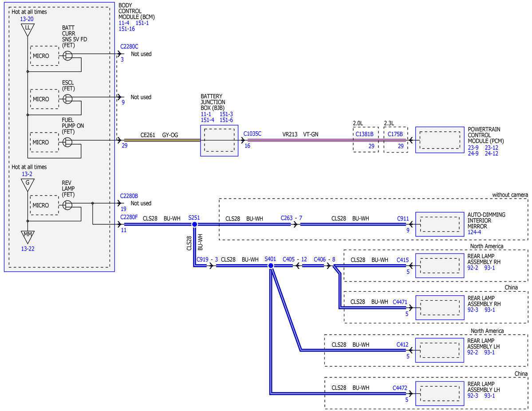
Task: Follow the 13-22 ground reference link
Action: pyautogui.click(x=28, y=249)
